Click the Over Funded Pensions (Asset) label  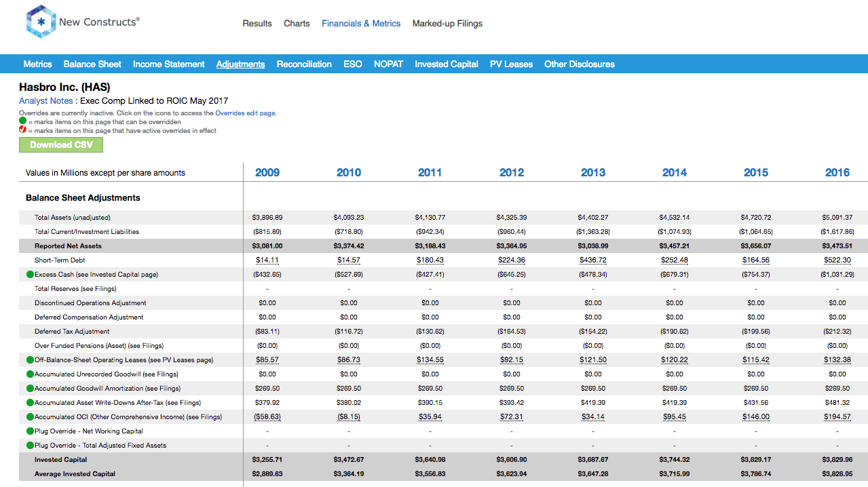[x=99, y=346]
